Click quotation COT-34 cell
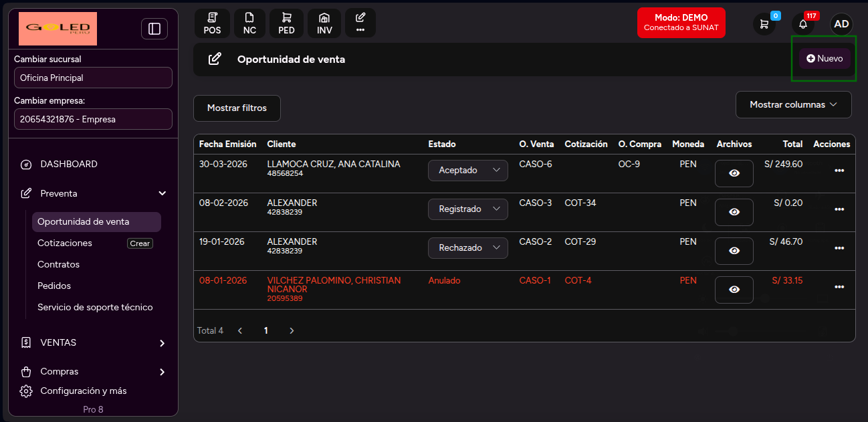Viewport: 868px width, 422px height. (580, 203)
